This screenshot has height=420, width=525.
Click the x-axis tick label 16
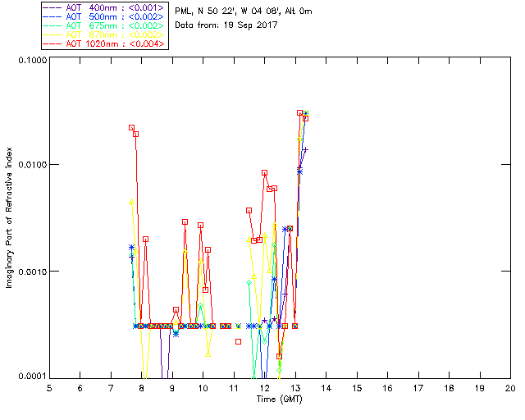387,388
